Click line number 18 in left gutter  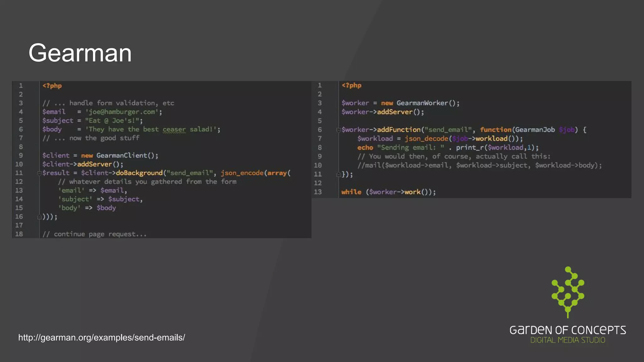[x=19, y=234]
